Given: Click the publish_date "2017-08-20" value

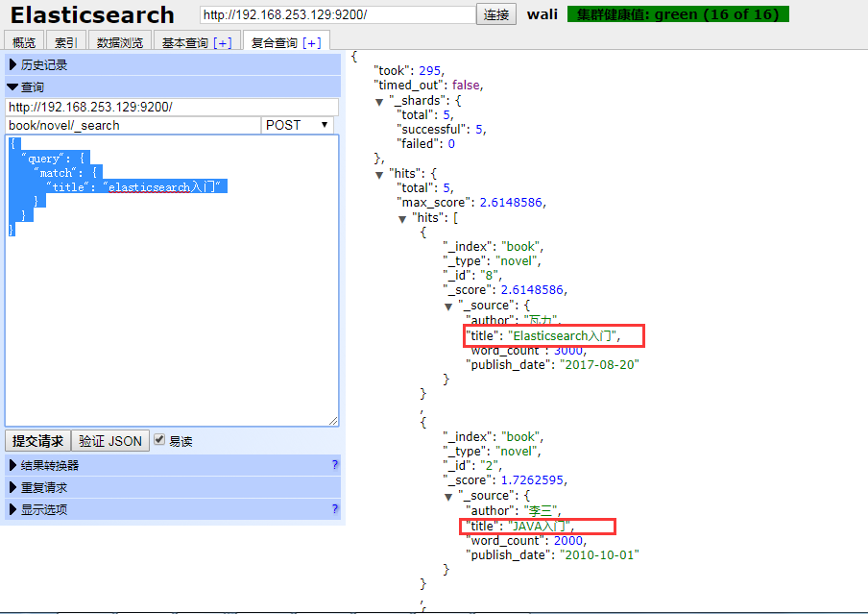Looking at the screenshot, I should tap(599, 364).
